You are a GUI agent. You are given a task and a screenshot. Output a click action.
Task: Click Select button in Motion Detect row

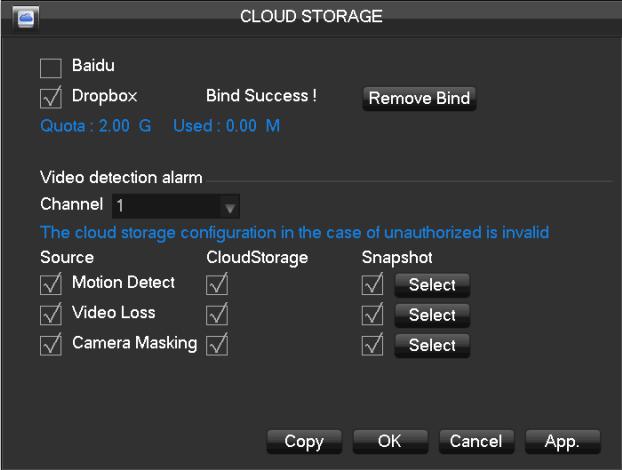pyautogui.click(x=432, y=285)
